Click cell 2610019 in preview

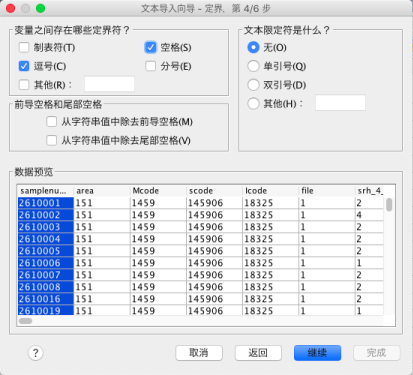coord(46,310)
